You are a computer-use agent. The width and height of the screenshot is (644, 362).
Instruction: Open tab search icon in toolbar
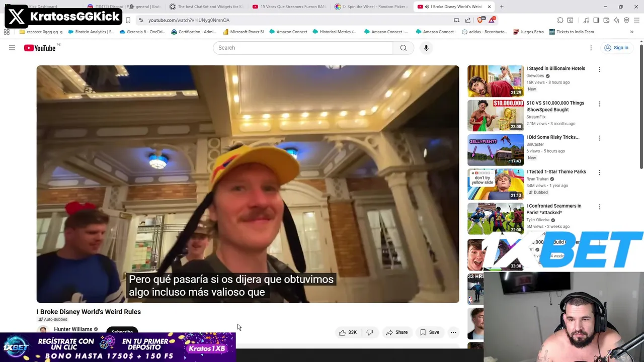pos(570,20)
